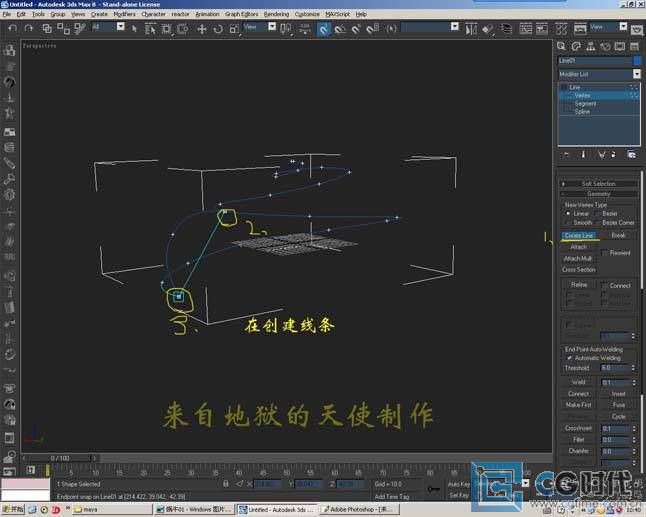Switch to the Modify command panel tab
646x517 pixels.
(576, 46)
